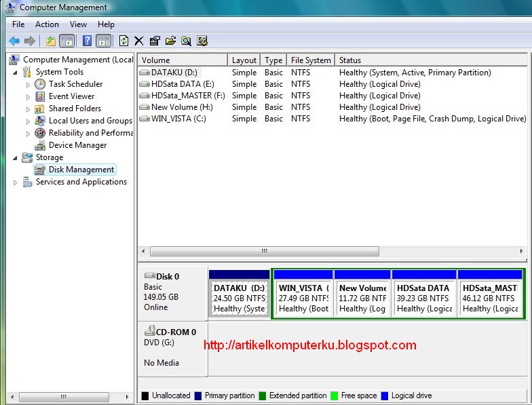This screenshot has width=532, height=405.
Task: Click the Computer Management title bar icon
Action: pos(11,7)
